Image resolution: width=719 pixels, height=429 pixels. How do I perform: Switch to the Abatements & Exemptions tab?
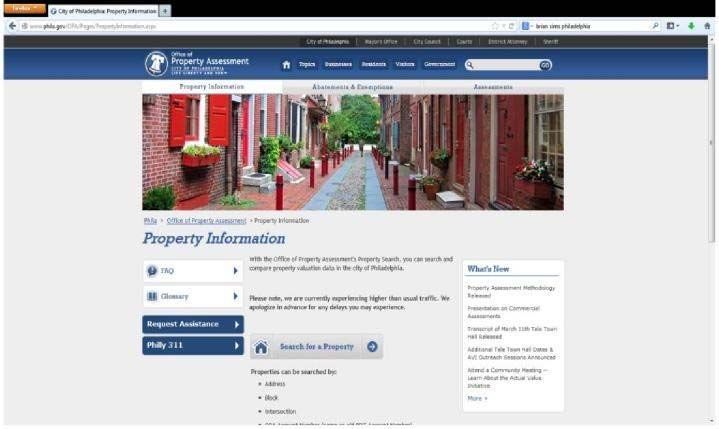coord(352,87)
